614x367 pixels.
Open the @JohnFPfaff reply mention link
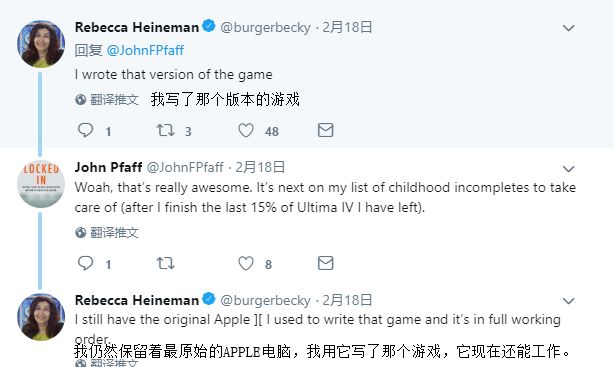145,50
